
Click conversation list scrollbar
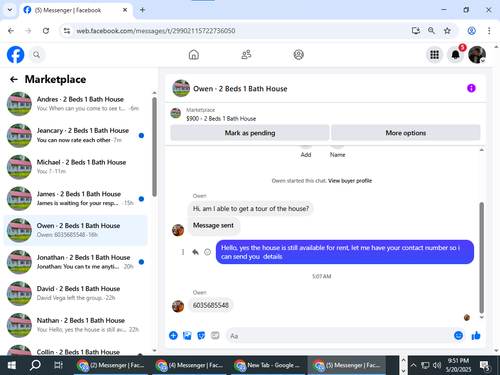154,147
